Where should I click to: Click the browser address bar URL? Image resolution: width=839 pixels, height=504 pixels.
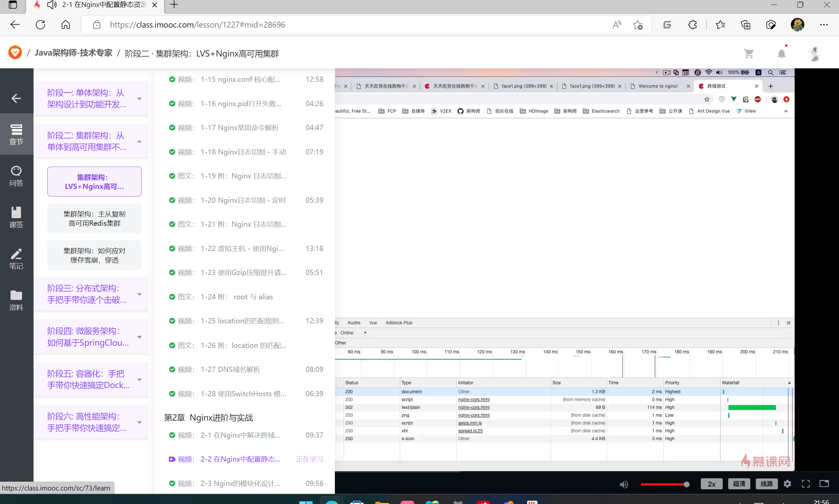click(x=197, y=25)
